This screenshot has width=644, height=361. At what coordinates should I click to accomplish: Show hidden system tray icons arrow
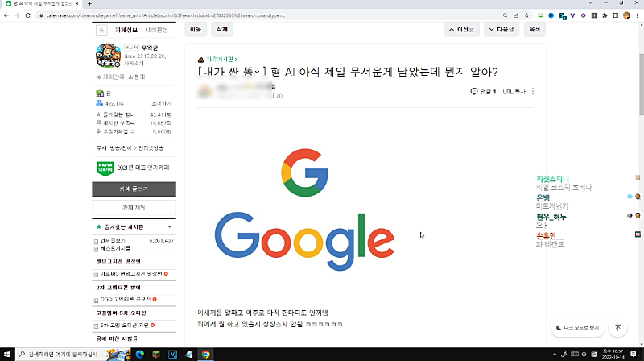point(555,354)
